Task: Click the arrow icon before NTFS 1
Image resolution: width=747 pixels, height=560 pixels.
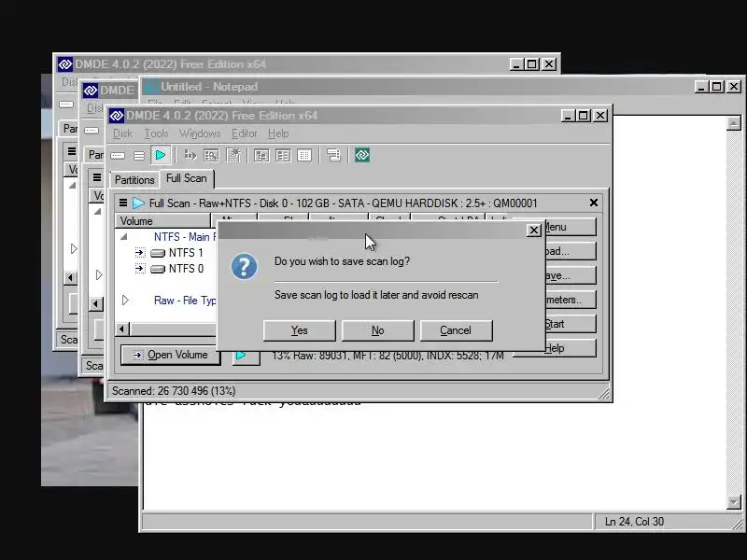Action: pos(139,252)
